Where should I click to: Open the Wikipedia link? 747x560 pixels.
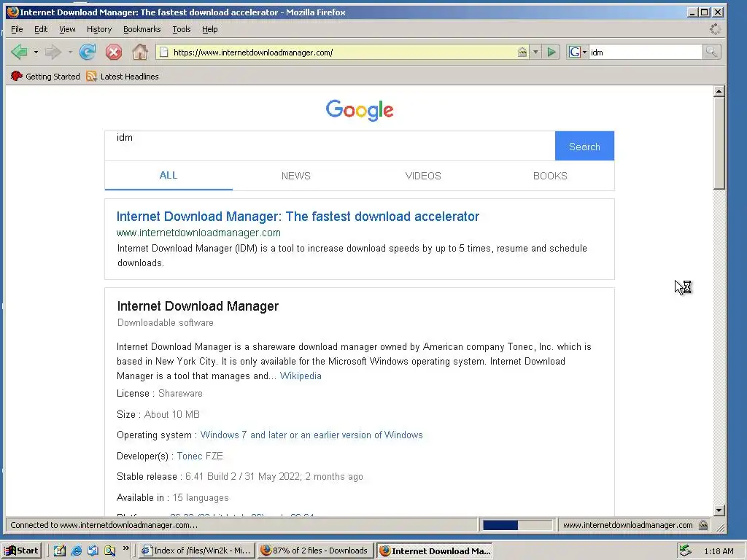pyautogui.click(x=301, y=376)
